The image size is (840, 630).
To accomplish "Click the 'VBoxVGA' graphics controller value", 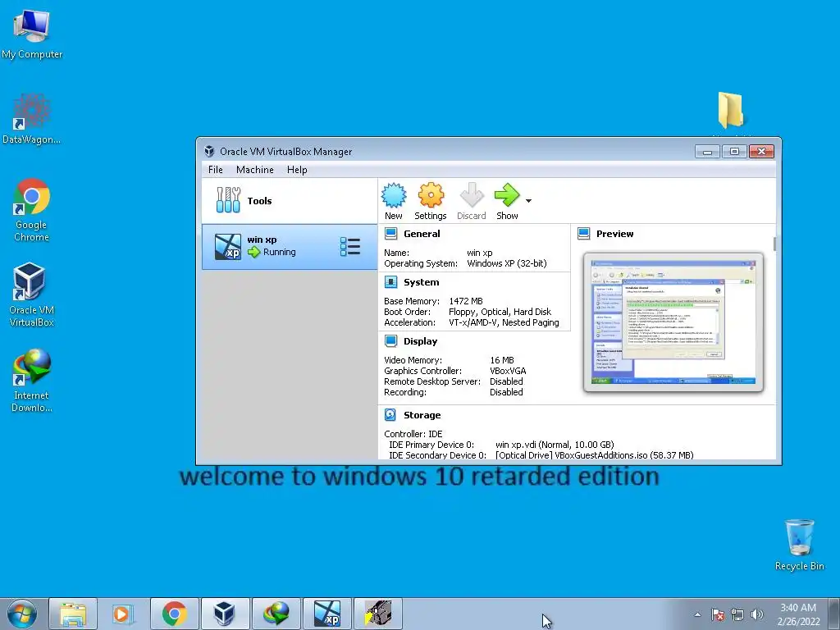I will (x=508, y=371).
